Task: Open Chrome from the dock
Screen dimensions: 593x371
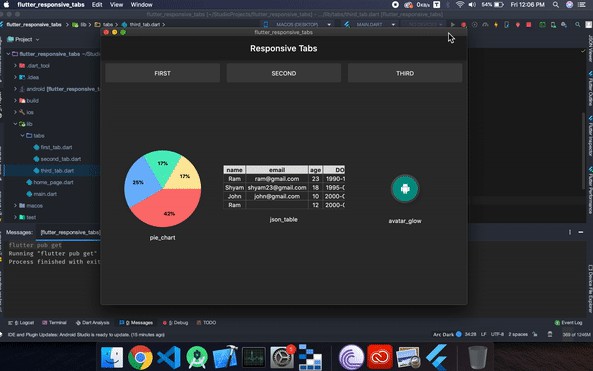Action: click(x=140, y=357)
